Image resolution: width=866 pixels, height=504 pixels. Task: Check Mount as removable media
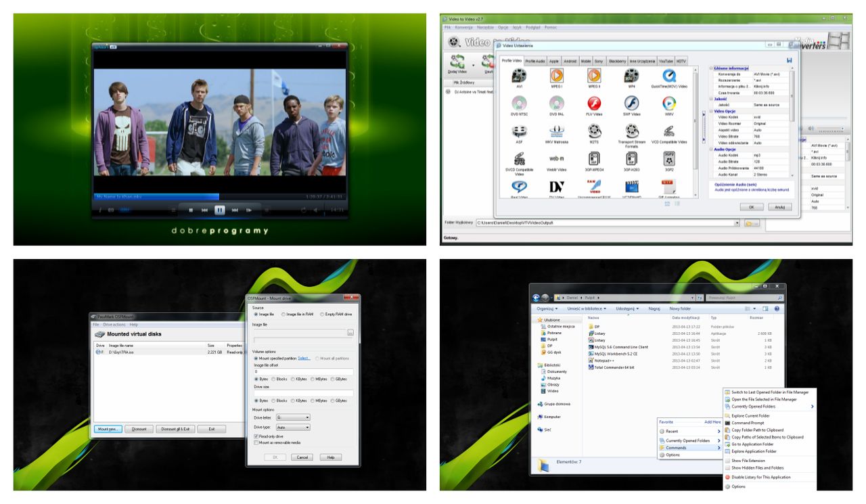(256, 442)
